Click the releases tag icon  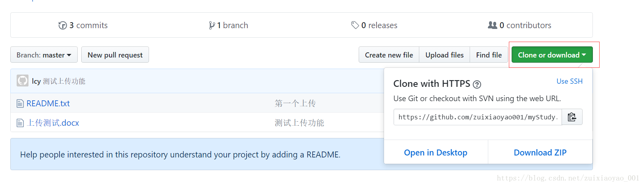coord(355,25)
